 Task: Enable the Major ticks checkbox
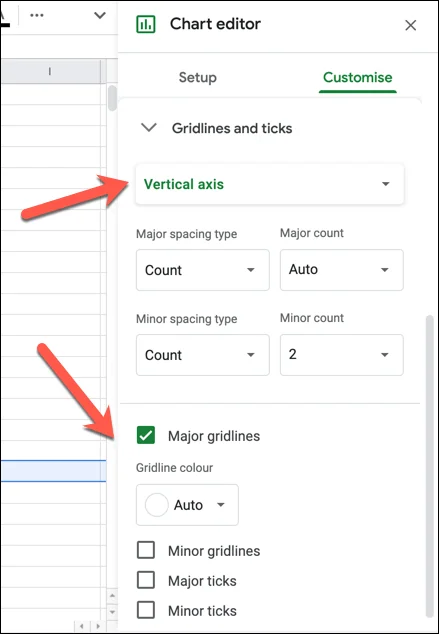(x=146, y=580)
